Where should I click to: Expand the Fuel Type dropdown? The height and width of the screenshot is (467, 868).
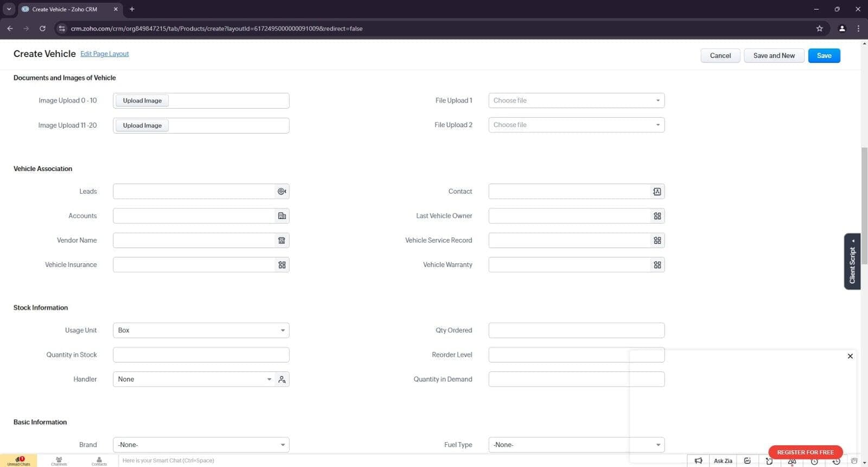click(576, 445)
